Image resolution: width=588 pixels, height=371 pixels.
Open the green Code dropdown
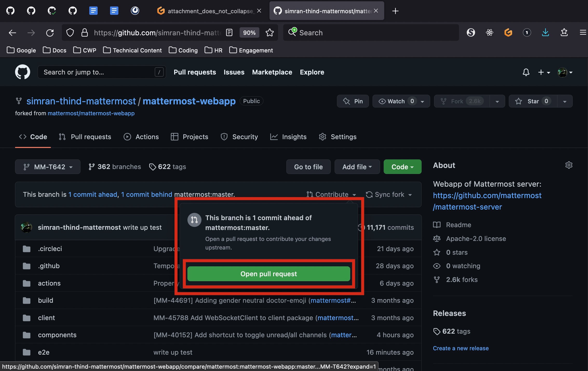coord(402,167)
